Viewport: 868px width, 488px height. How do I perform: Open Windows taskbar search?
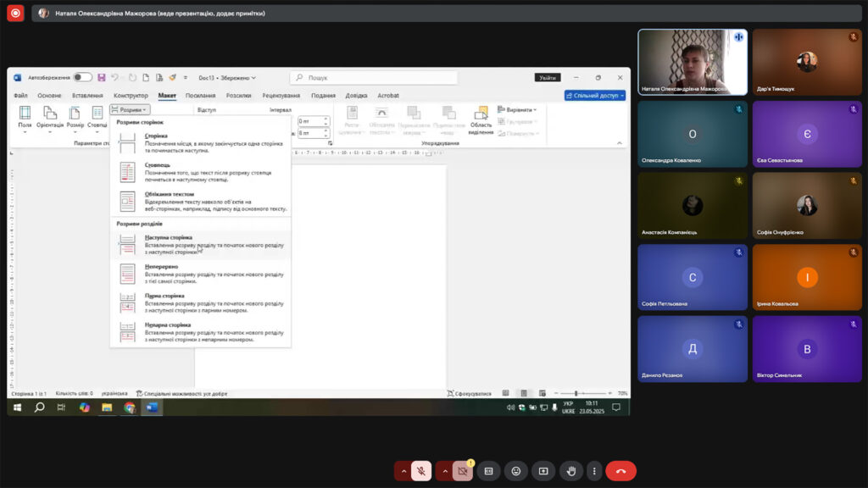(x=39, y=408)
